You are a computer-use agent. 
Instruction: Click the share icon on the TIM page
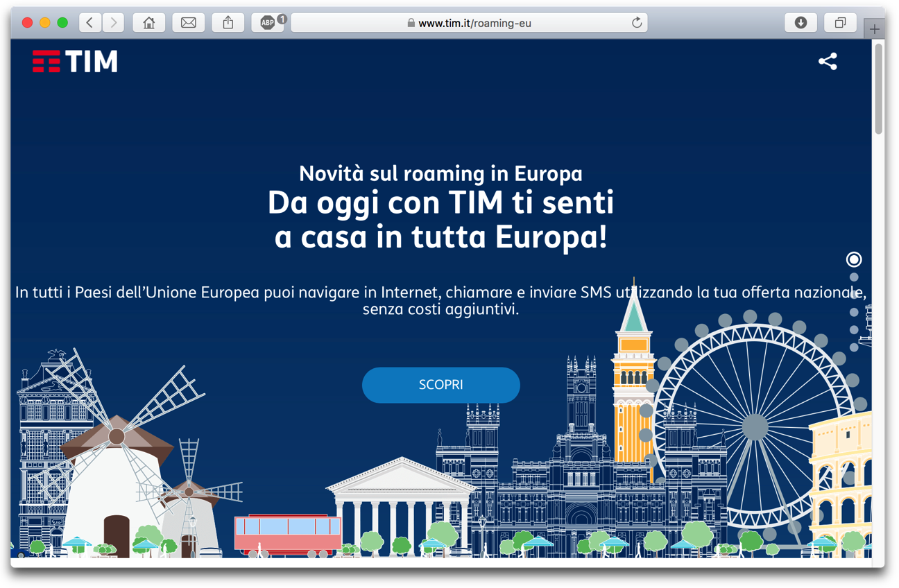pos(828,61)
